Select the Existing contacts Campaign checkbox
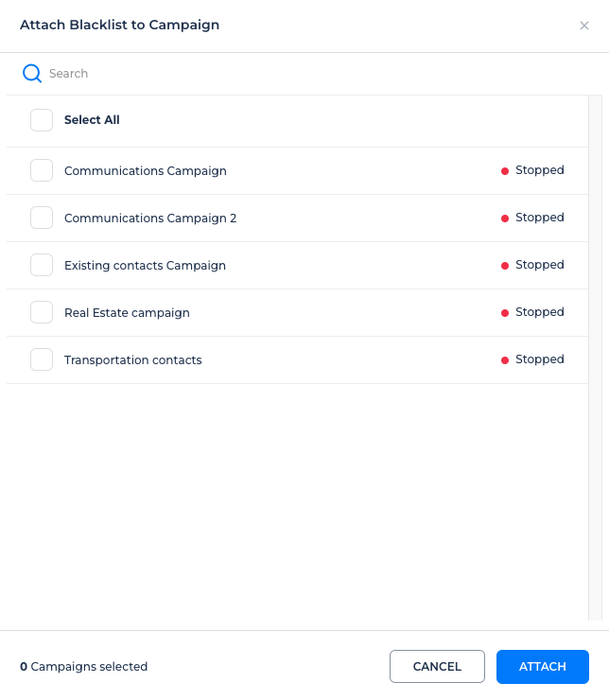The image size is (609, 700). pyautogui.click(x=42, y=265)
